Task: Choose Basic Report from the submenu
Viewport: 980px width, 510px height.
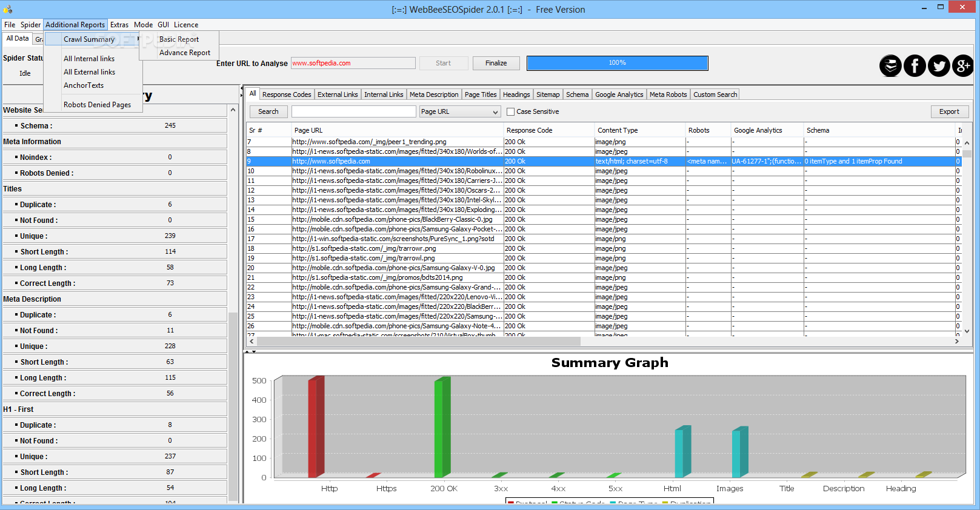Action: [x=179, y=39]
